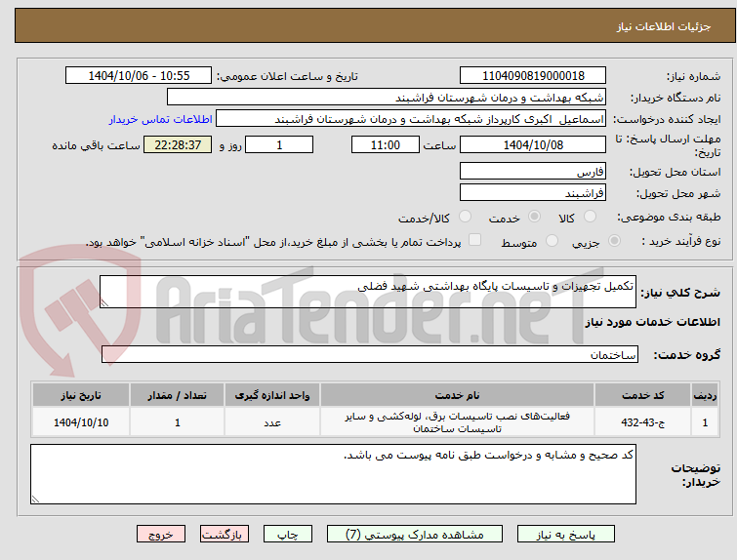Click the delivery city field 'فراشبند'
This screenshot has width=737, height=560.
pos(533,192)
